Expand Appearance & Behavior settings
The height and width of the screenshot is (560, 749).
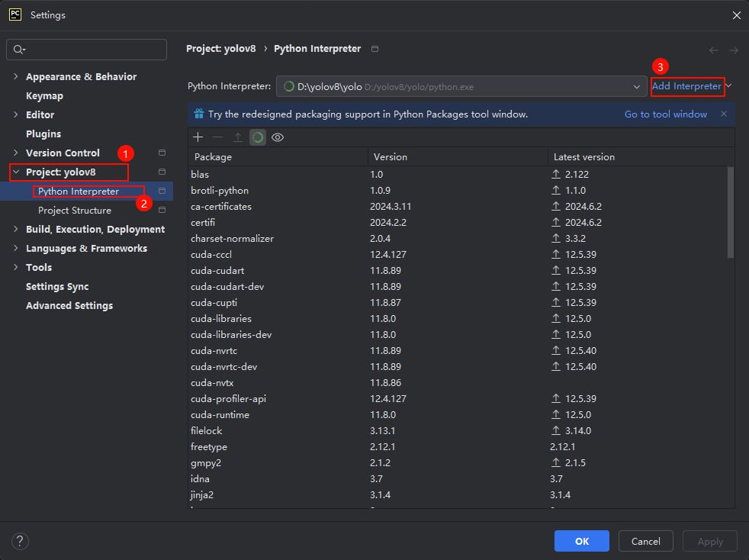[16, 76]
